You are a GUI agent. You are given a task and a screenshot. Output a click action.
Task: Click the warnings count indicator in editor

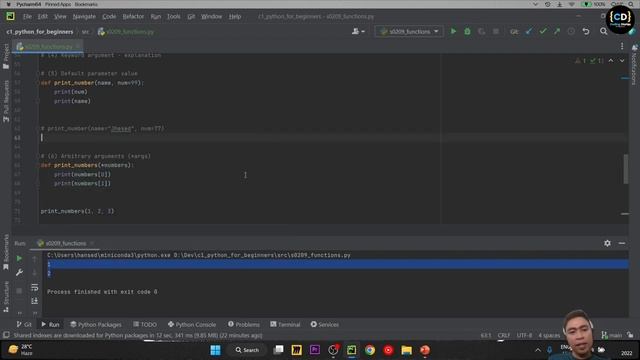click(581, 60)
